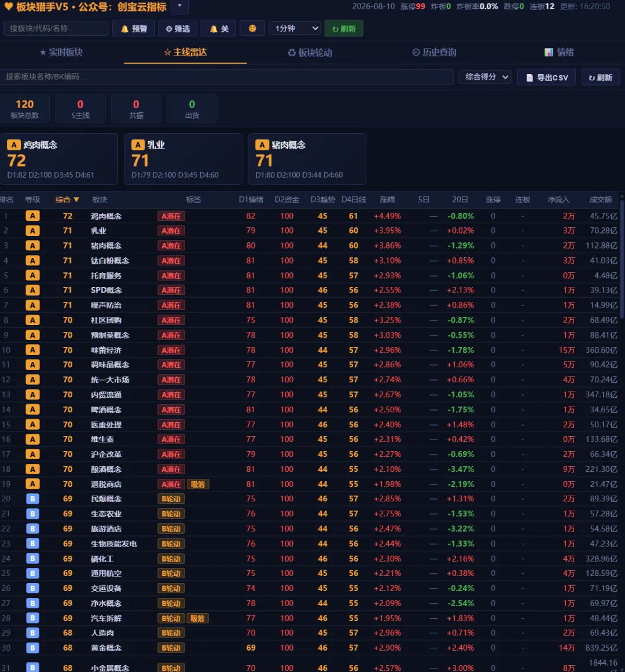Open the 板块轮动 tab

pyautogui.click(x=310, y=53)
